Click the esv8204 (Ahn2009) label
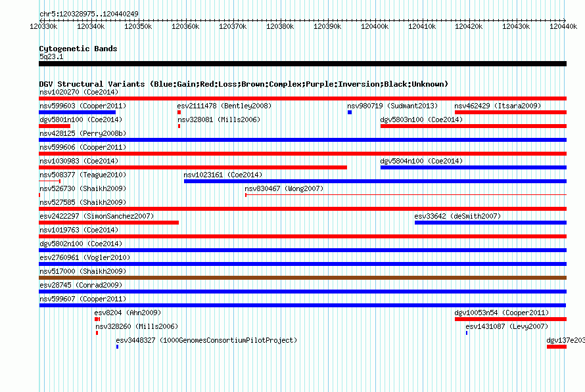This screenshot has height=392, width=585. pyautogui.click(x=128, y=313)
